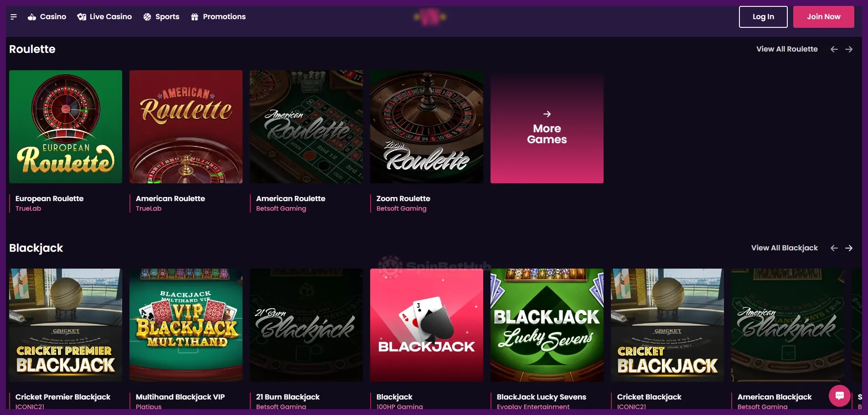
Task: Click the More Games tile
Action: [547, 127]
